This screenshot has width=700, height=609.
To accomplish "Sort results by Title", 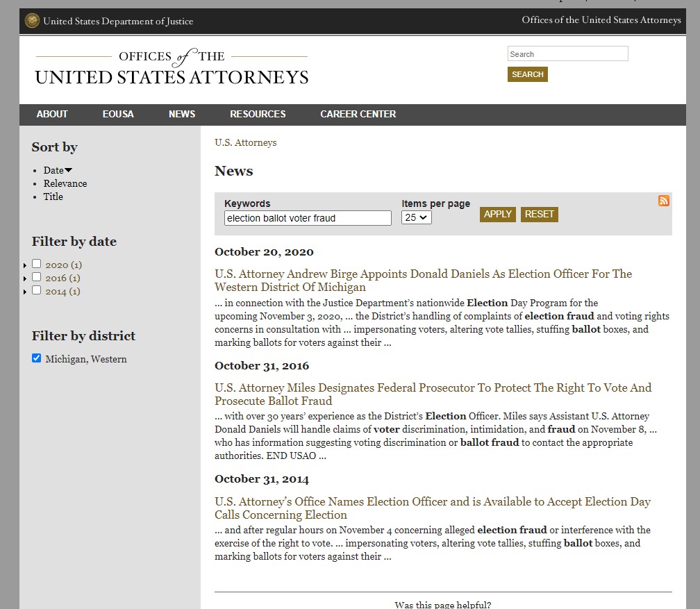I will tap(53, 197).
